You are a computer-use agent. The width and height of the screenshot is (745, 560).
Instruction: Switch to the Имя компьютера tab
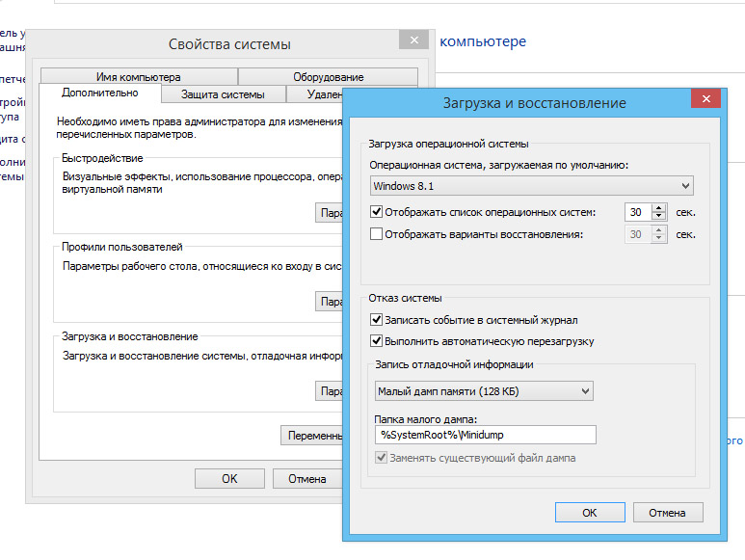[138, 77]
